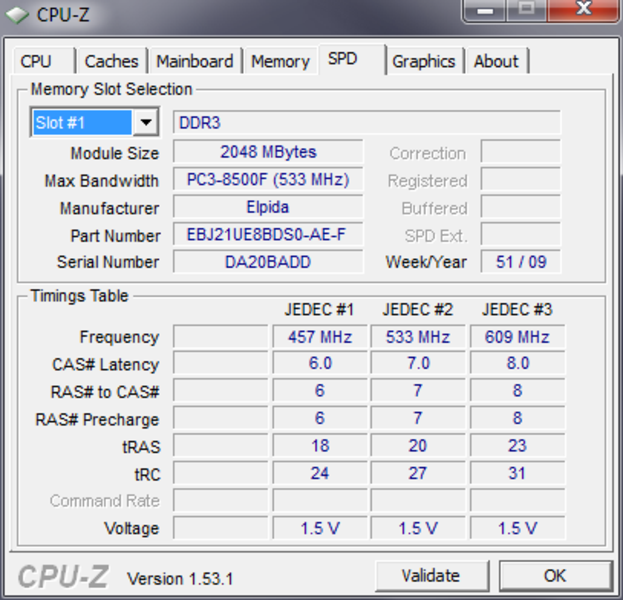Click the Version 1.53.1 label
Image resolution: width=623 pixels, height=600 pixels.
tap(180, 579)
